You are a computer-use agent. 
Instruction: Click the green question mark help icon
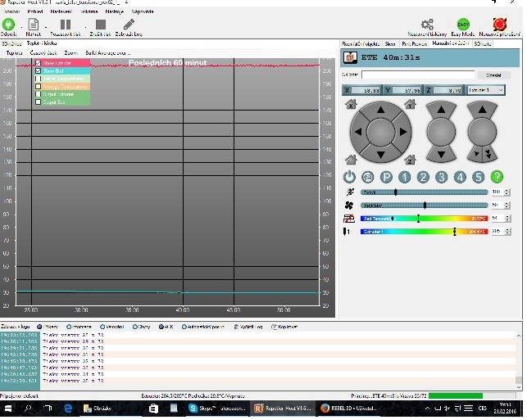[x=497, y=177]
